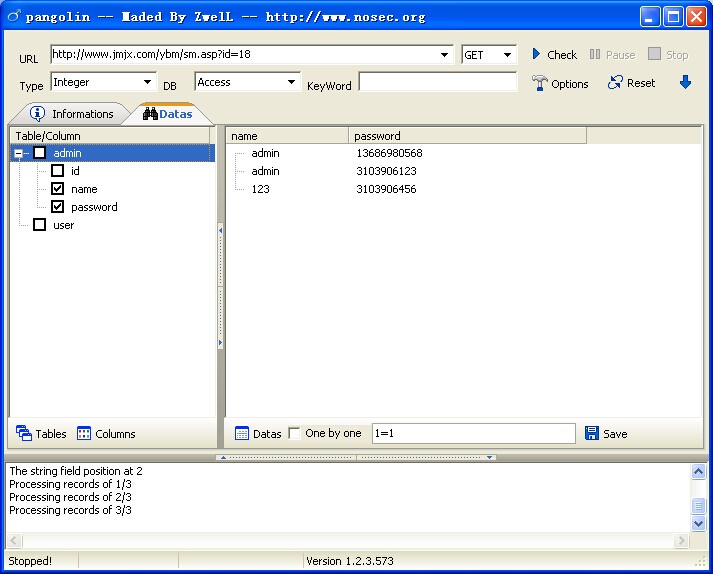
Task: Click log line 'The string field position at 2'
Action: click(x=76, y=471)
